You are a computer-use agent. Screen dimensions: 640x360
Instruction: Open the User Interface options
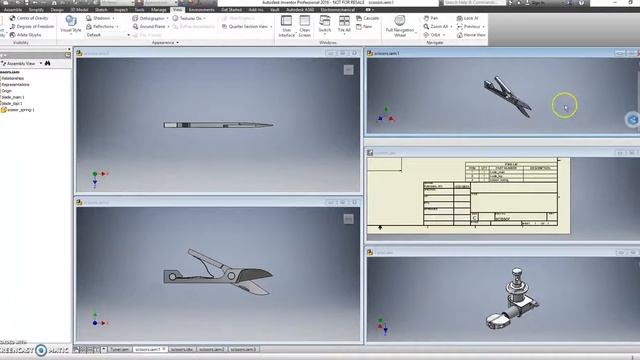pyautogui.click(x=287, y=26)
